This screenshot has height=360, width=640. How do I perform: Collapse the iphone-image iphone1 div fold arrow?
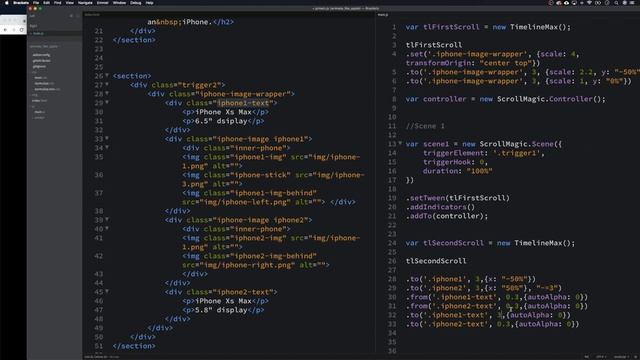[x=107, y=138]
